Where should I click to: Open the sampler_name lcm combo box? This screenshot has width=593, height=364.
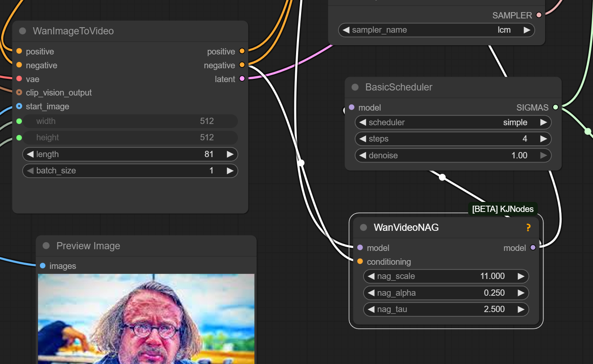pyautogui.click(x=436, y=30)
